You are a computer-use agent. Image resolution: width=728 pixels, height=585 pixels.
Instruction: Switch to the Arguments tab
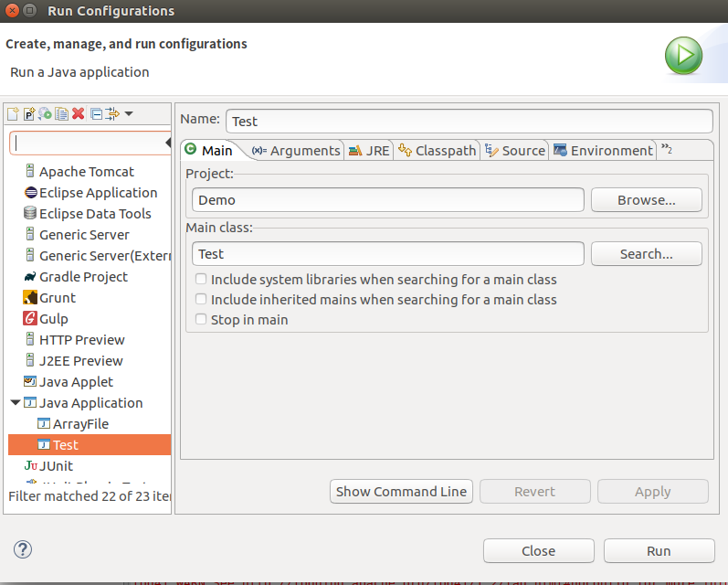tap(296, 151)
